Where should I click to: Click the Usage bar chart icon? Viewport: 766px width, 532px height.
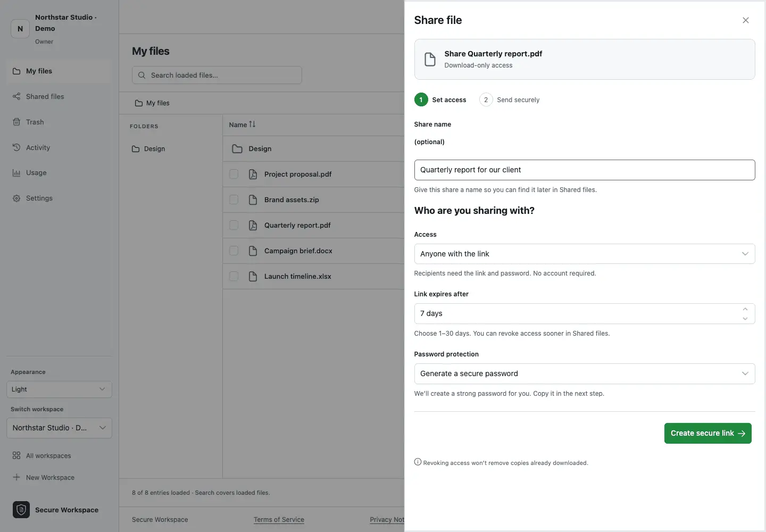[16, 173]
